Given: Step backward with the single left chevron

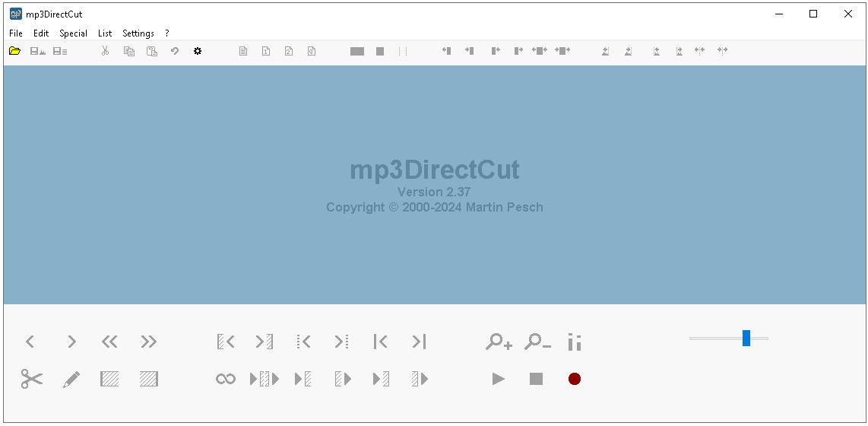Looking at the screenshot, I should point(30,342).
